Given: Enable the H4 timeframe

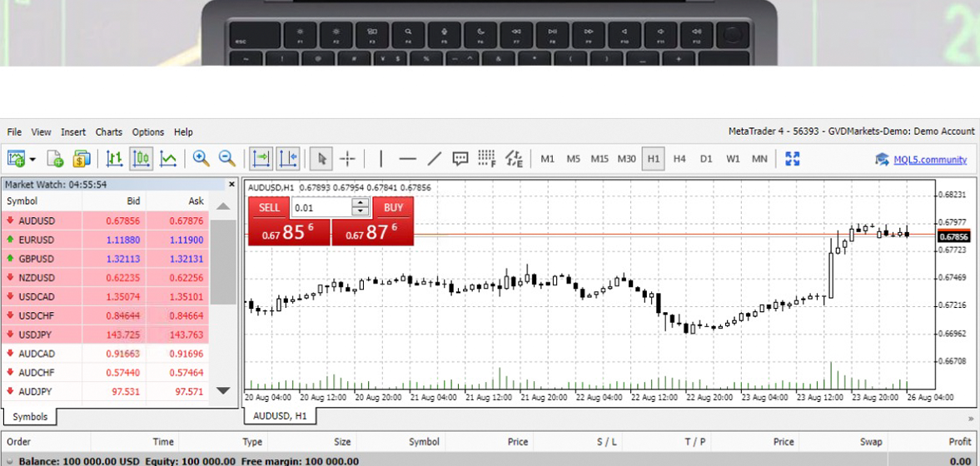Looking at the screenshot, I should [679, 159].
